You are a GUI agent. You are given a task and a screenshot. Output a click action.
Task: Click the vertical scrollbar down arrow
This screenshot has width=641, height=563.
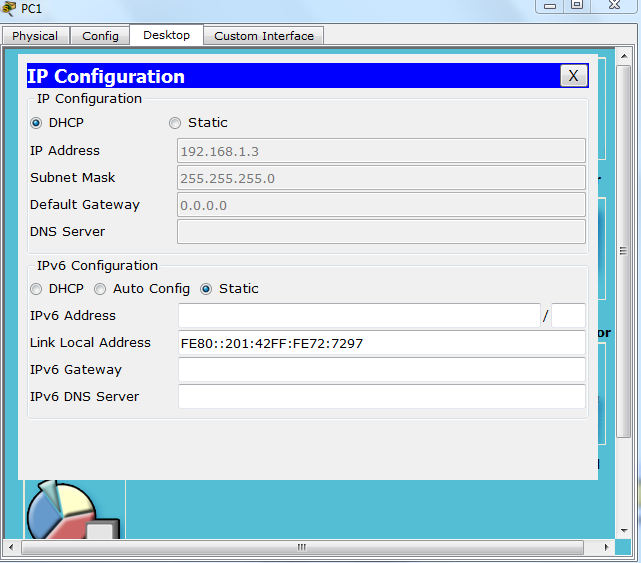click(x=624, y=531)
